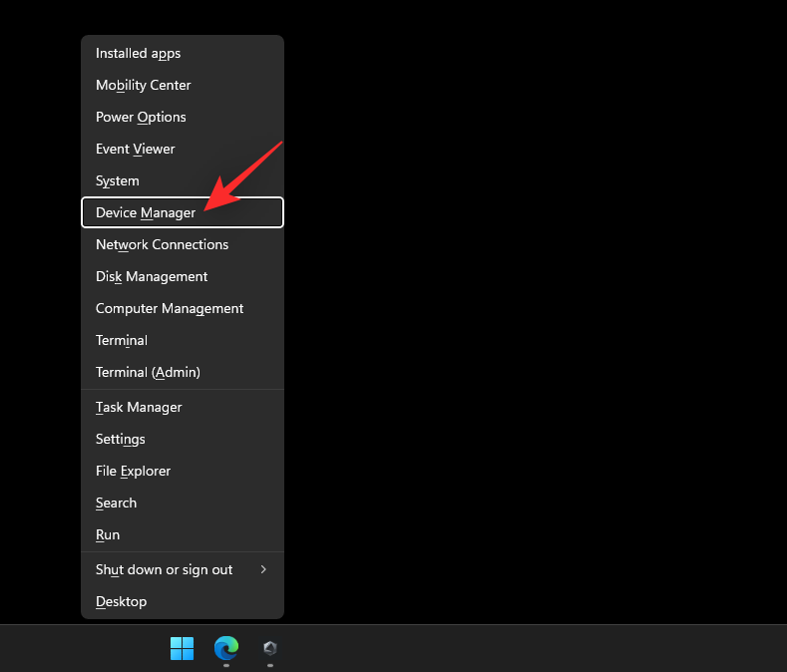
Task: Select the Run menu entry
Action: tap(108, 534)
